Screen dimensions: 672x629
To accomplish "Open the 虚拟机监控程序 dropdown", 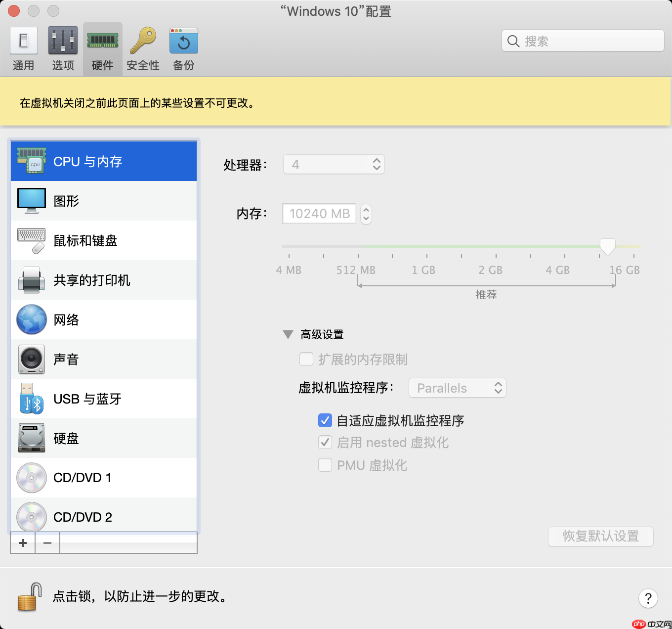I will click(457, 388).
